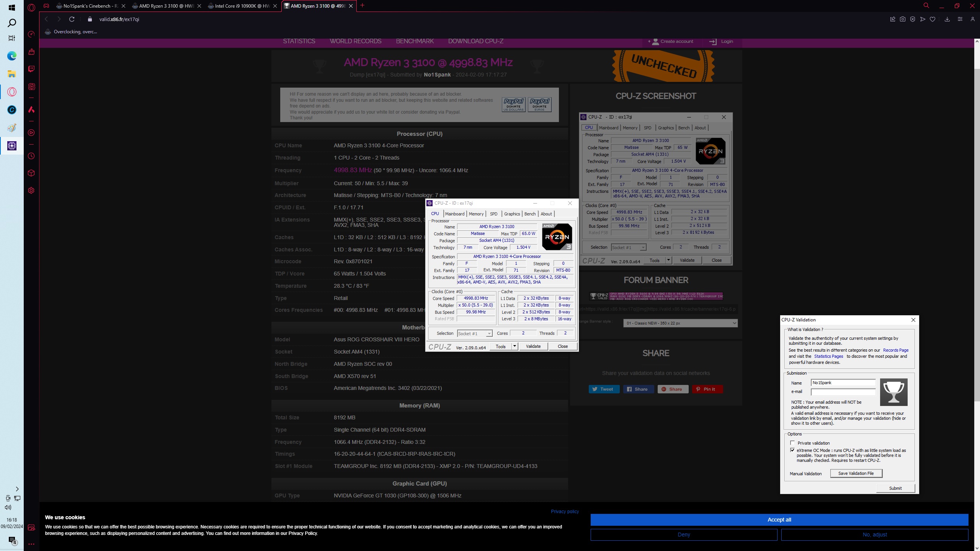Click No, adjust cookie button
Image resolution: width=980 pixels, height=551 pixels.
coord(875,535)
